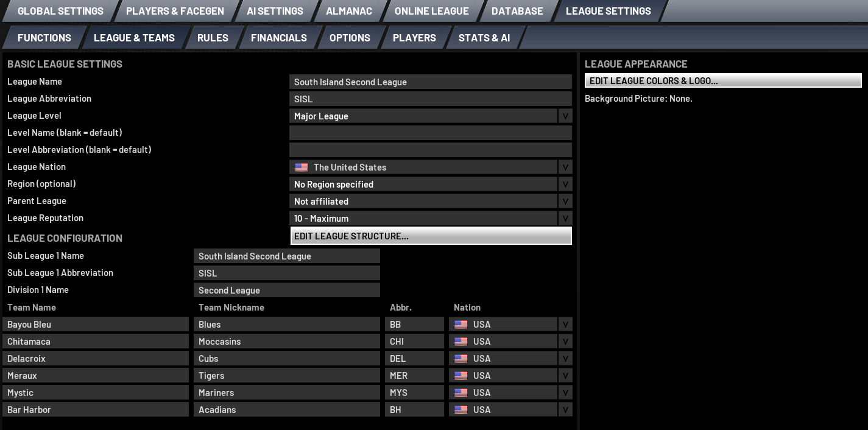Screen dimensions: 868x430
Task: Edit the MER abbreviation field
Action: tap(414, 375)
